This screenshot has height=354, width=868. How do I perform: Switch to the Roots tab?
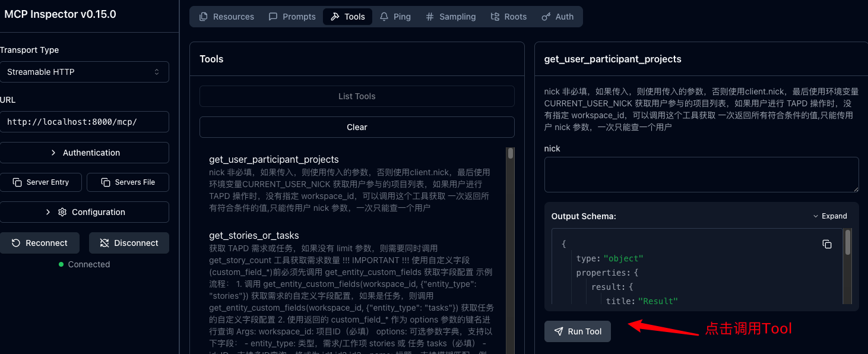pyautogui.click(x=508, y=17)
